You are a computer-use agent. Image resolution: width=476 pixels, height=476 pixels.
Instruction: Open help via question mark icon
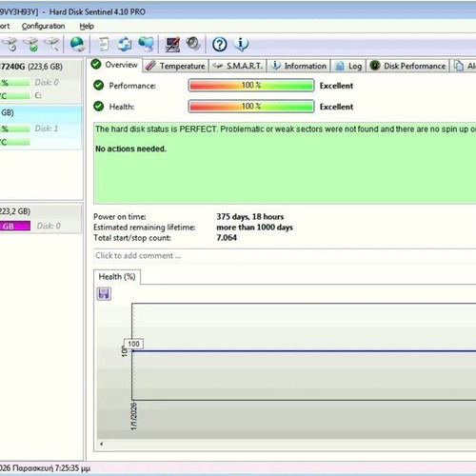pyautogui.click(x=220, y=45)
